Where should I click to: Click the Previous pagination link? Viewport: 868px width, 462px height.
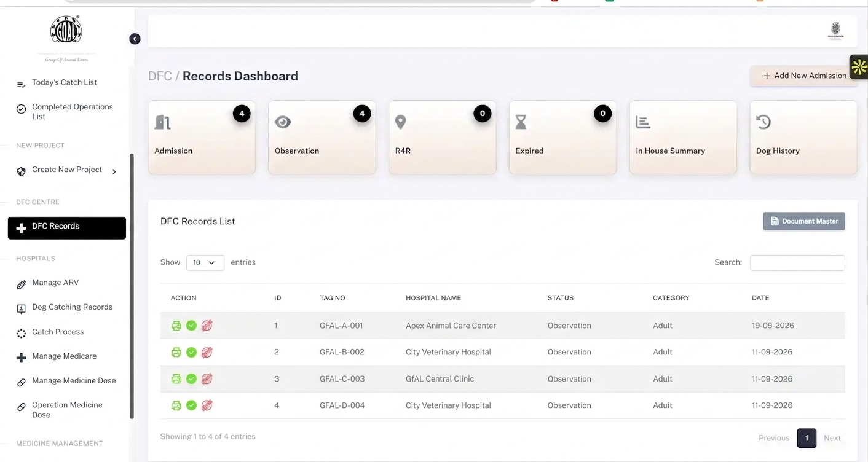coord(774,438)
